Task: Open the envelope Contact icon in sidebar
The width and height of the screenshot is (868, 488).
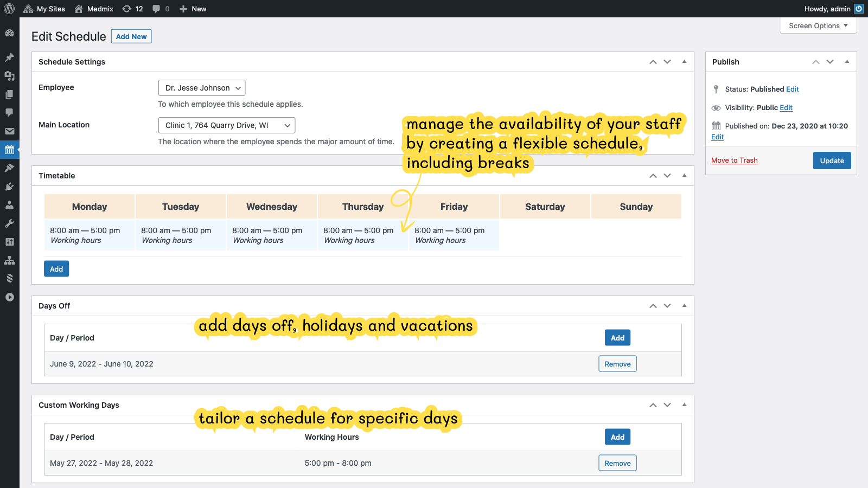Action: 9,131
